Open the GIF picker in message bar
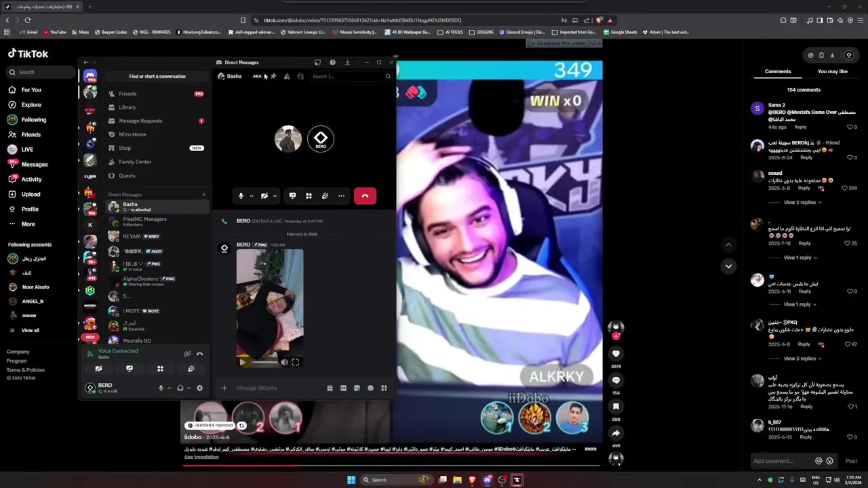 [343, 388]
